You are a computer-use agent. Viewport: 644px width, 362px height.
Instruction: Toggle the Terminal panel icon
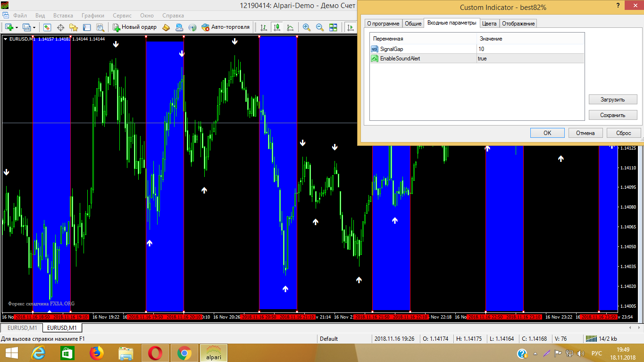[87, 27]
